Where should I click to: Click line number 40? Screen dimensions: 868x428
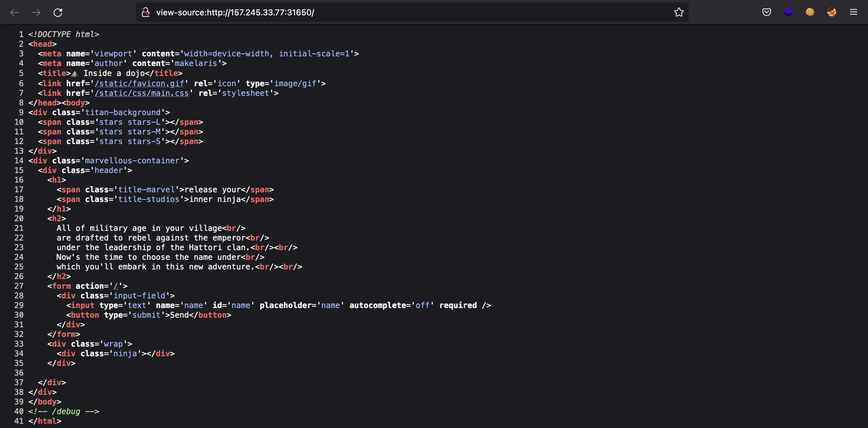tap(19, 411)
